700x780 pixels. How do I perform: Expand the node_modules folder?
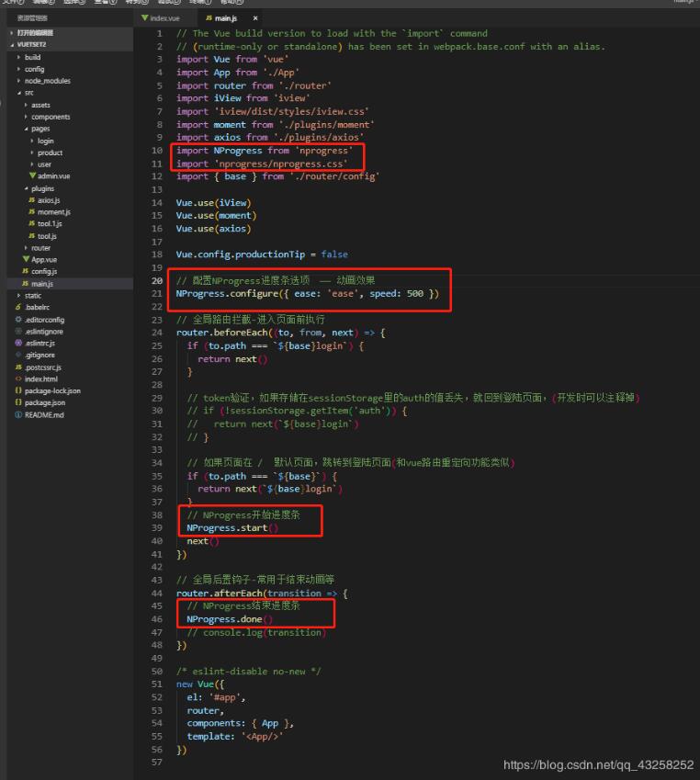[19, 81]
